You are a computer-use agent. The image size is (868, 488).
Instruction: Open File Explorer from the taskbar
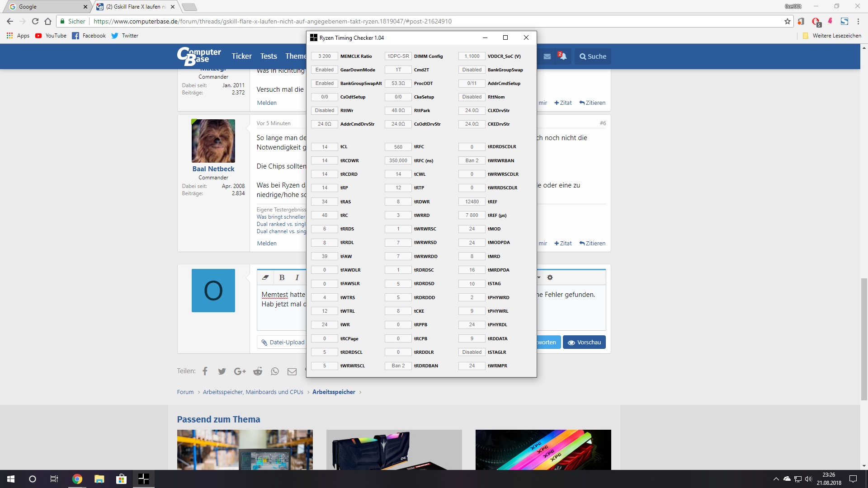pyautogui.click(x=99, y=479)
